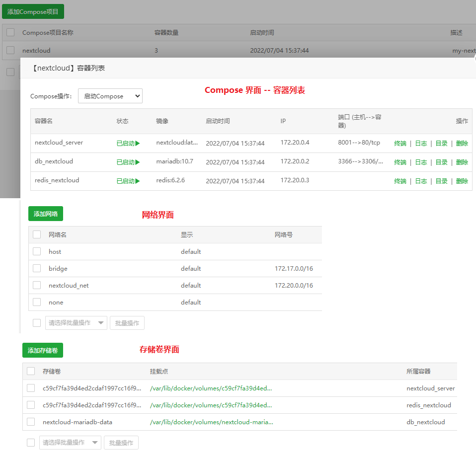Open 日志 for nextcloud_server
The image size is (476, 457).
tap(421, 143)
